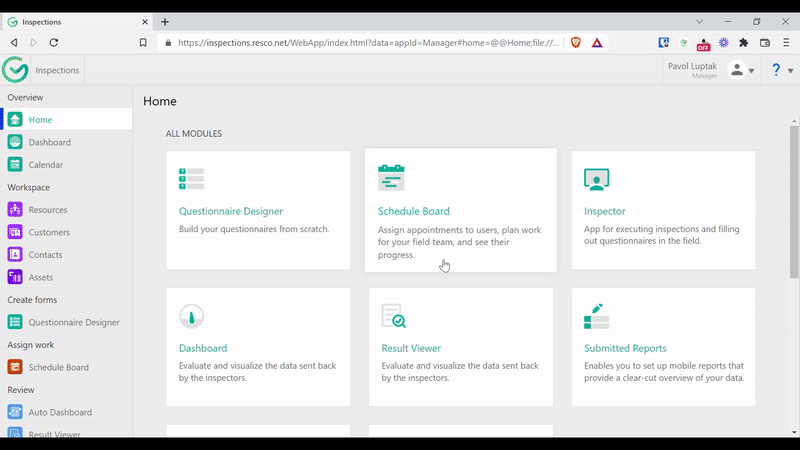Open the browser tab search chevron

[x=699, y=21]
